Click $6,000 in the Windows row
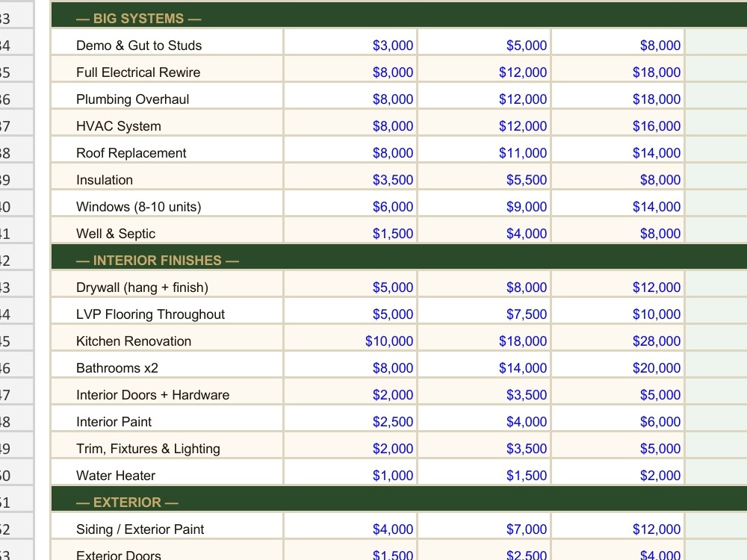747x560 pixels. [350, 203]
